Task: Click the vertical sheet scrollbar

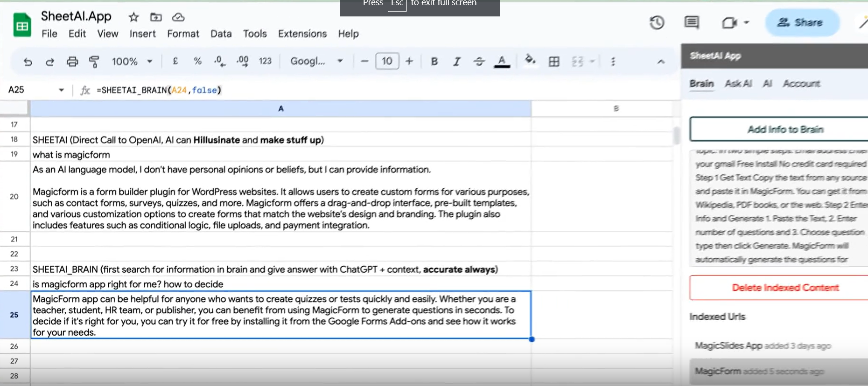Action: pyautogui.click(x=677, y=135)
